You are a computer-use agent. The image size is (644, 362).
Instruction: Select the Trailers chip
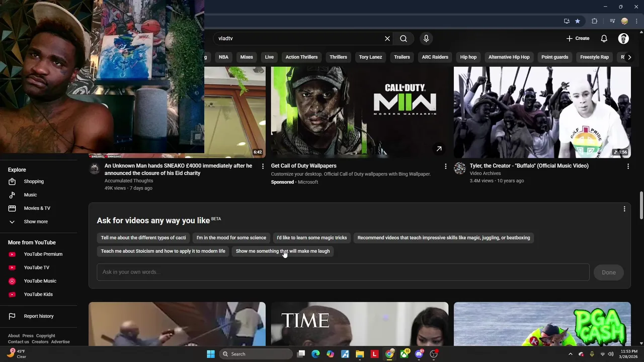coord(401,57)
